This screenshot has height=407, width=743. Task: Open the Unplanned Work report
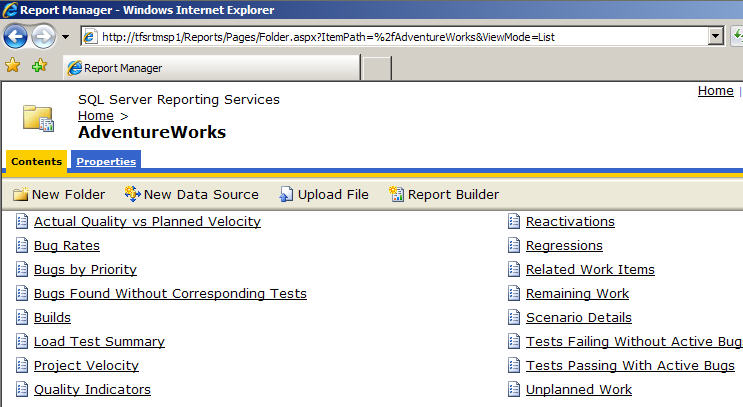(579, 389)
